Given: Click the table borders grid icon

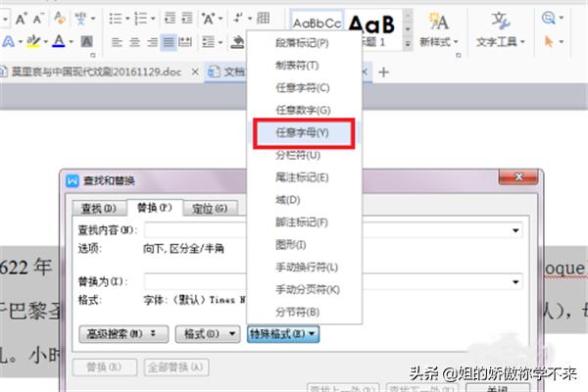Looking at the screenshot, I should tap(263, 18).
